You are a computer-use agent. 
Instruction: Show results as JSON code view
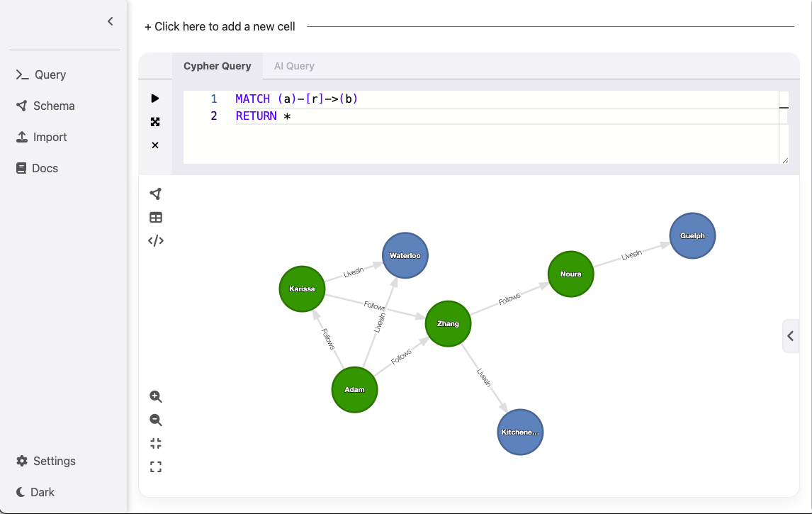[156, 241]
